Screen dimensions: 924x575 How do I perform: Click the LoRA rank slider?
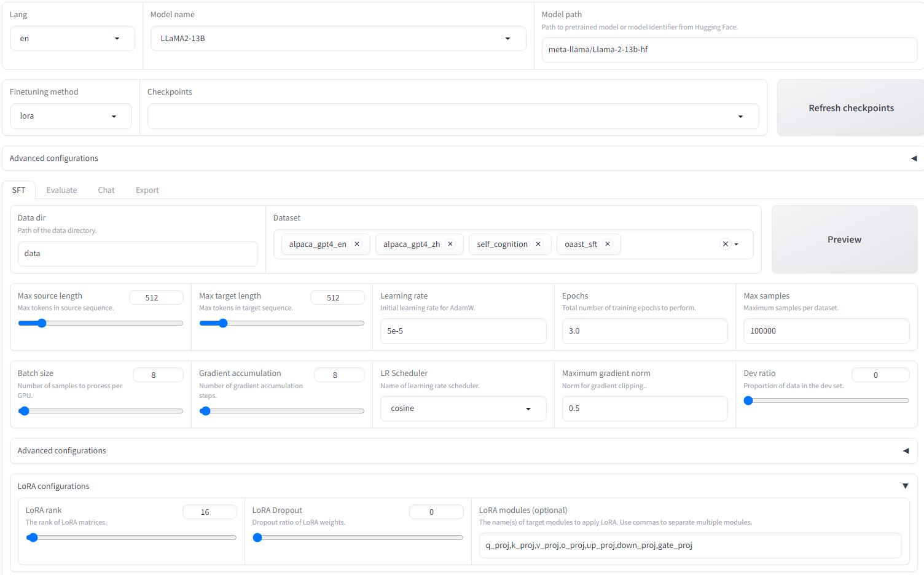coord(131,538)
